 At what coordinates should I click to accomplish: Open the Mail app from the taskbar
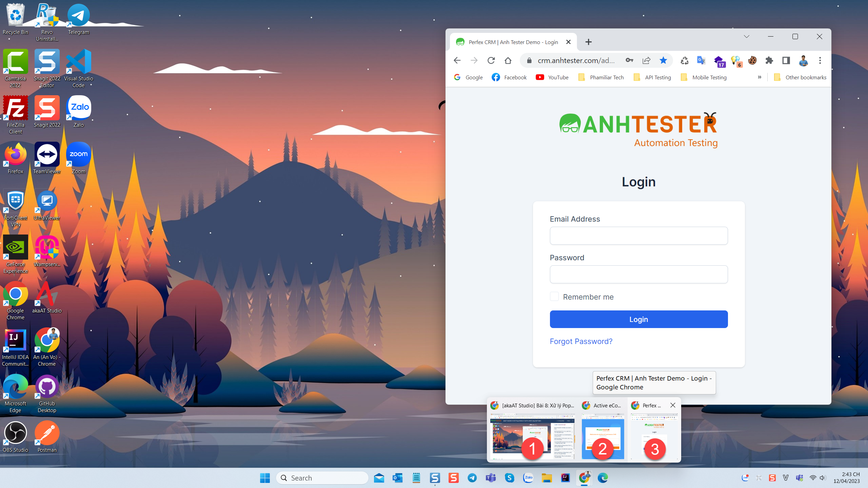(379, 478)
